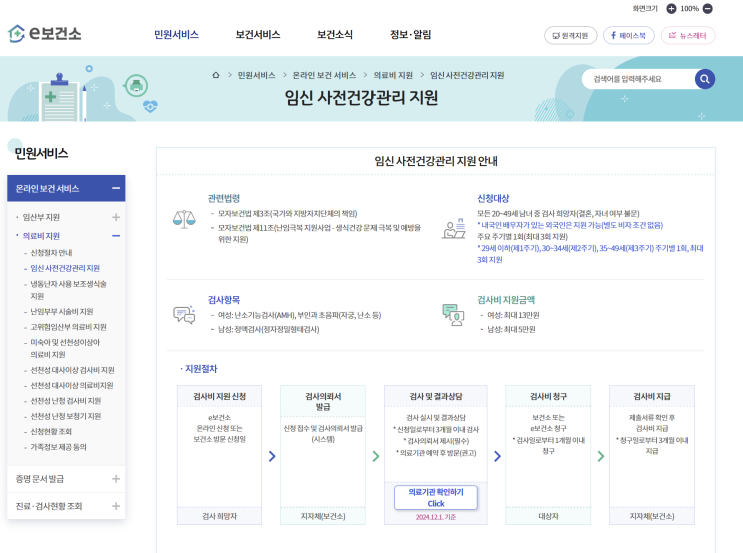Click arrow after 검사의뢰서 발급 step
The width and height of the screenshot is (743, 553).
376,456
